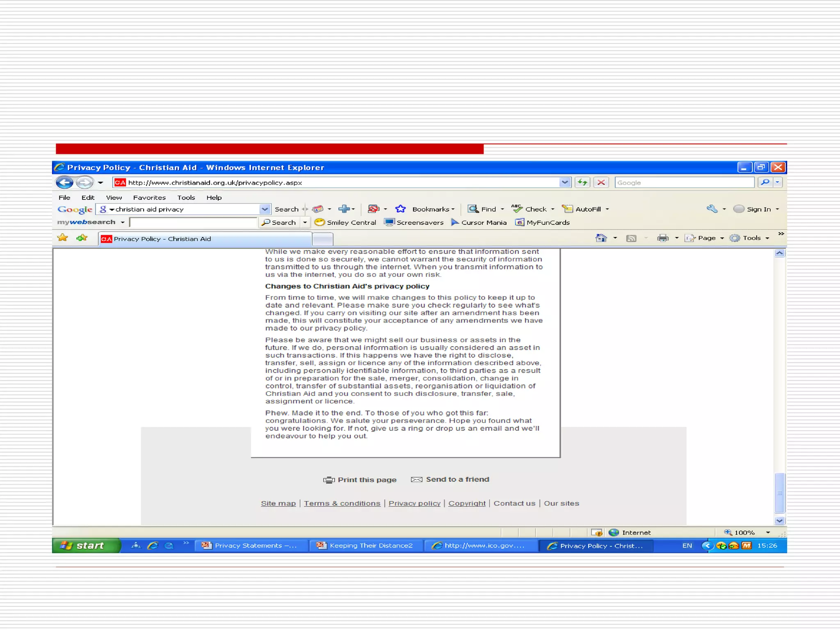Open the address bar URL dropdown
This screenshot has height=630, width=840.
pyautogui.click(x=565, y=183)
